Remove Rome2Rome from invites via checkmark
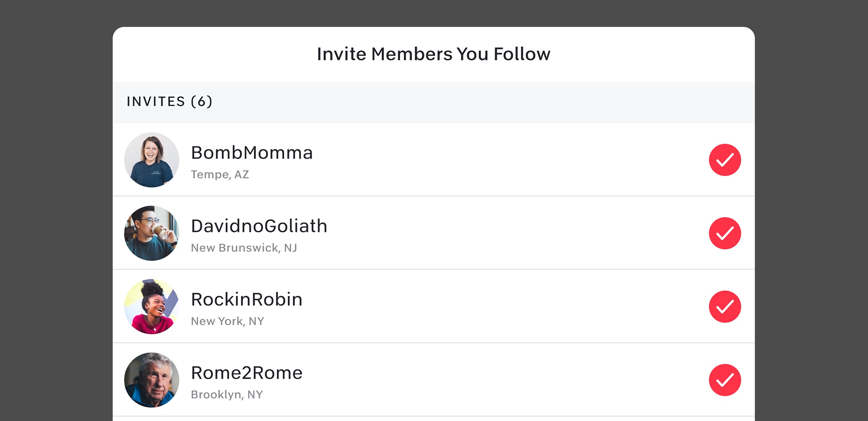The width and height of the screenshot is (868, 421). tap(725, 380)
